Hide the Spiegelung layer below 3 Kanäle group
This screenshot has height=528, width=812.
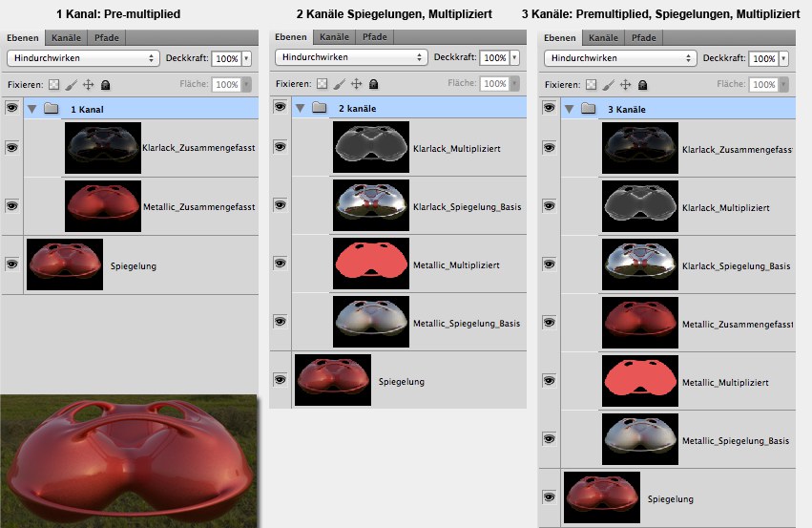tap(549, 497)
